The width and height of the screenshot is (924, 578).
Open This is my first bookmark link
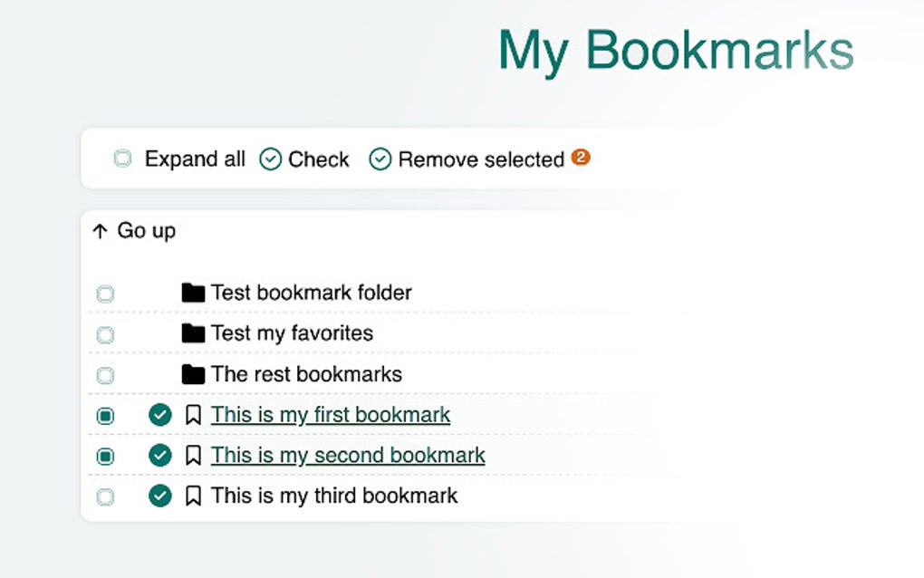click(x=330, y=415)
